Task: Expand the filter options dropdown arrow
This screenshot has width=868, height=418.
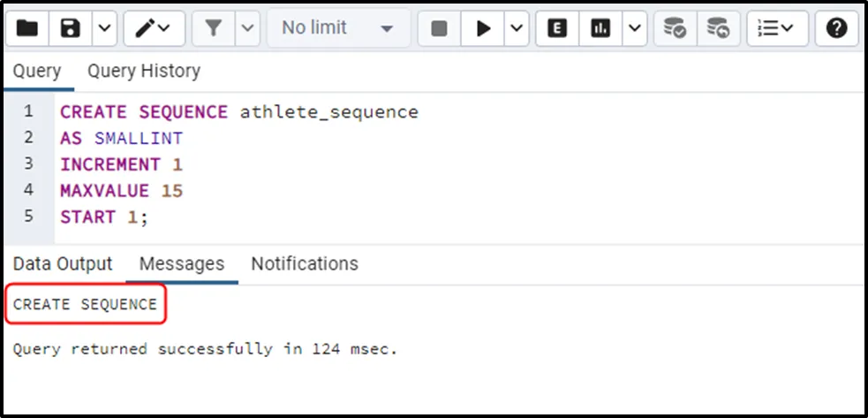Action: [247, 29]
